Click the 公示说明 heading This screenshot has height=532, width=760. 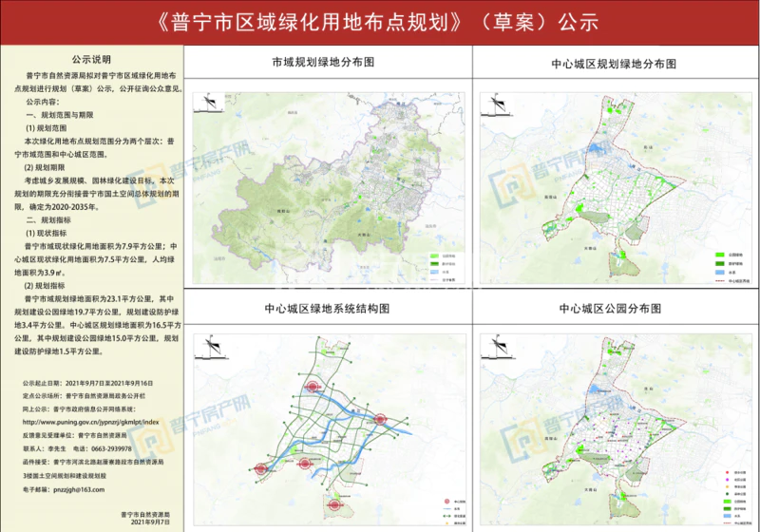click(x=90, y=58)
